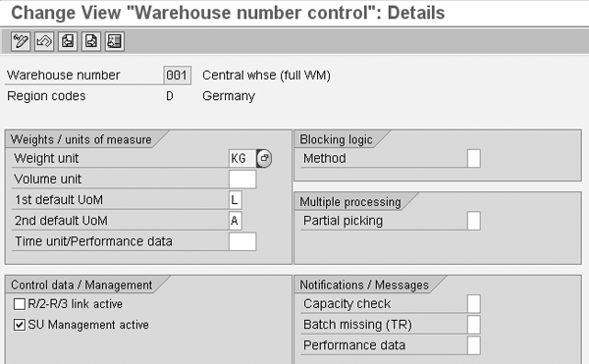Select the Volume unit input field
This screenshot has height=364, width=589.
tap(242, 179)
